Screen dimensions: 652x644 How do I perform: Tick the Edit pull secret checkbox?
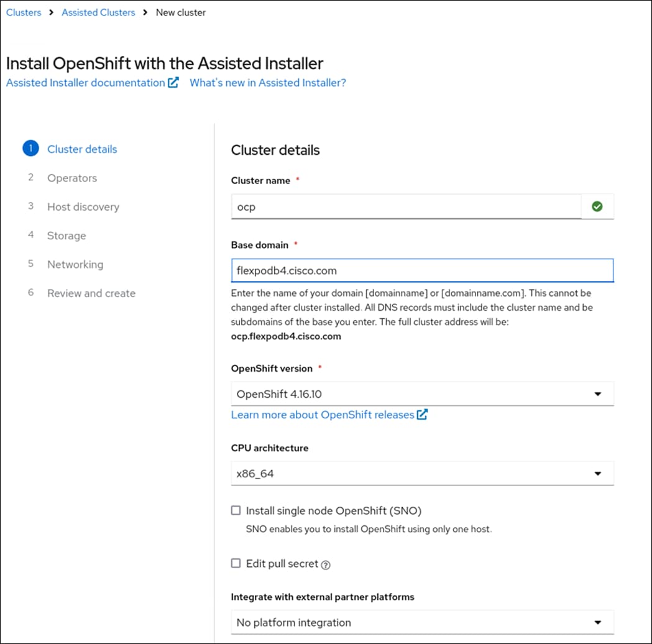point(236,563)
